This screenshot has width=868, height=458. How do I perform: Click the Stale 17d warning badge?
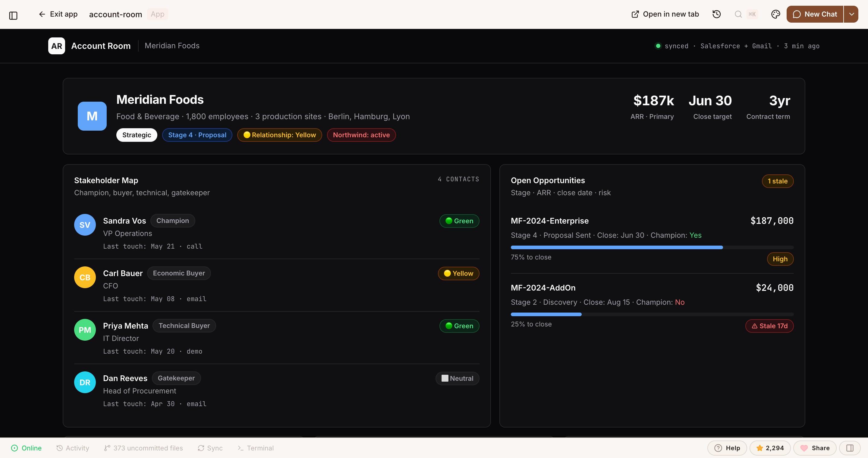(x=769, y=326)
